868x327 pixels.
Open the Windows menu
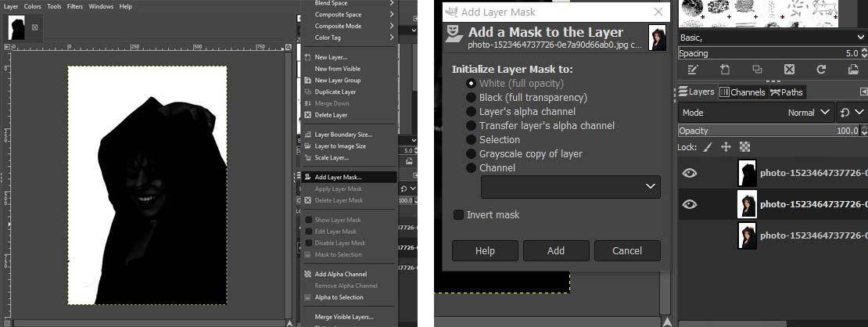click(101, 7)
